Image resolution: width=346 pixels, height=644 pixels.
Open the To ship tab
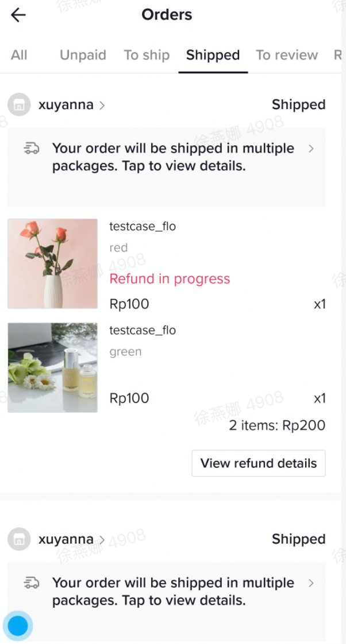[x=147, y=55]
